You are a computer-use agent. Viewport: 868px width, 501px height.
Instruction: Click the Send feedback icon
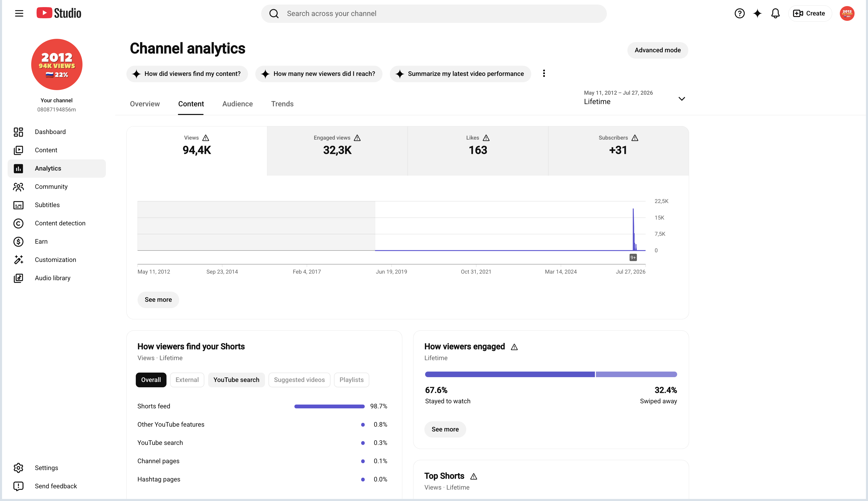(x=18, y=486)
